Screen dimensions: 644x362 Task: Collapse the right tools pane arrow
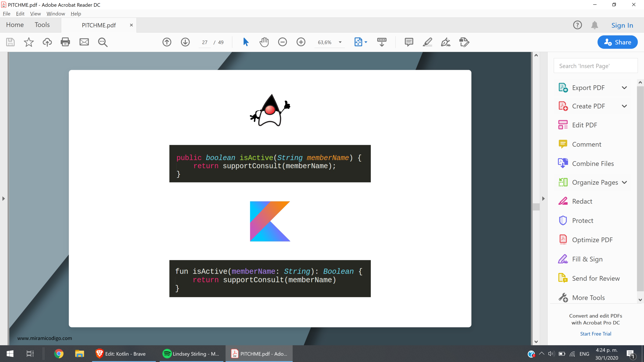(x=543, y=199)
